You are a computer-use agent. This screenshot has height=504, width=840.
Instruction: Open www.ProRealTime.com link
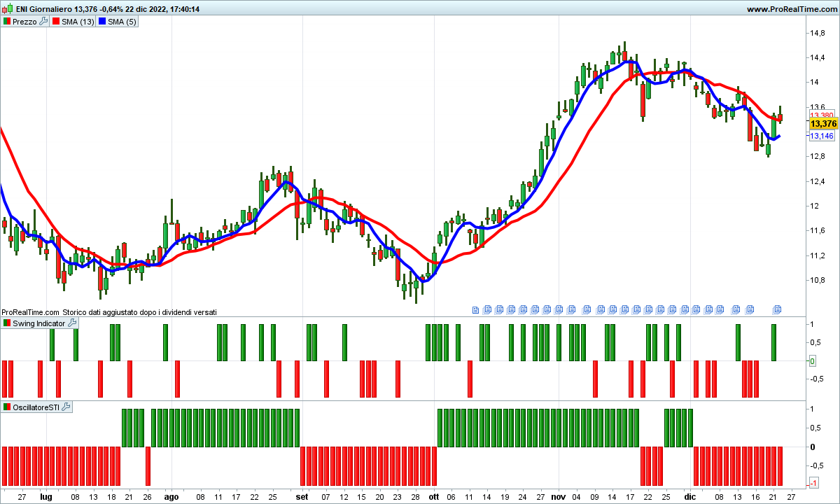point(792,9)
